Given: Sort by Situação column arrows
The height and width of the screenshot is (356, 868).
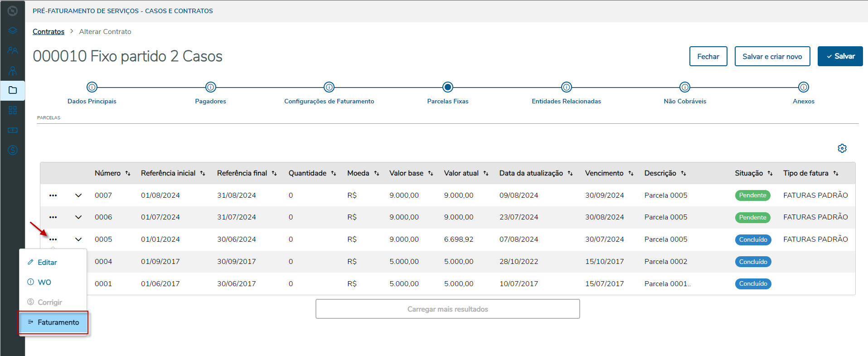Looking at the screenshot, I should pyautogui.click(x=770, y=173).
